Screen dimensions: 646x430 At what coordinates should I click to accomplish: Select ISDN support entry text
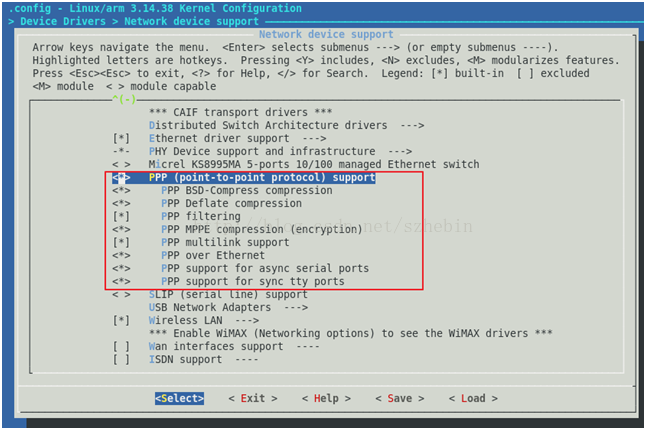click(x=185, y=360)
